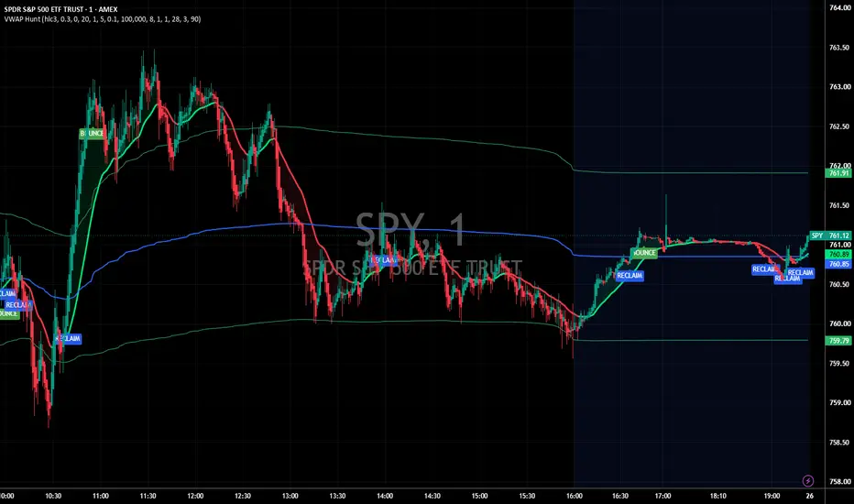This screenshot has width=854, height=504.
Task: Click the 14:00 time axis label
Action: click(x=385, y=496)
